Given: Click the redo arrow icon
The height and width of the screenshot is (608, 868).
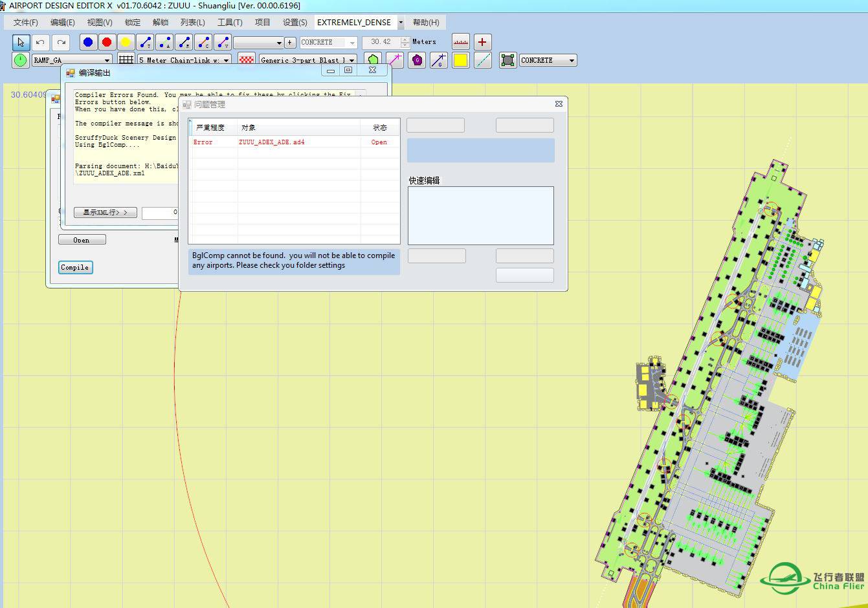Looking at the screenshot, I should click(61, 42).
